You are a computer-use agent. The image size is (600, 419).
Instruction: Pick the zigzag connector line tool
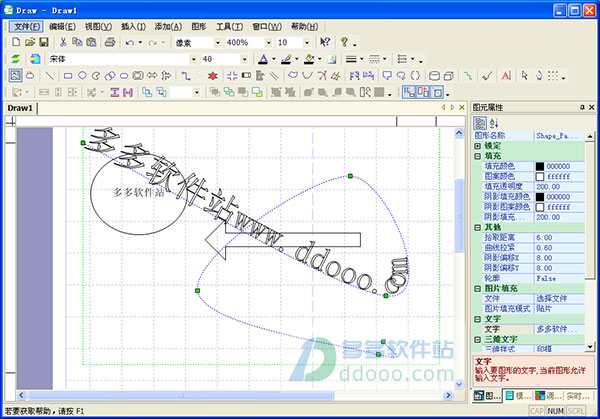coord(186,76)
